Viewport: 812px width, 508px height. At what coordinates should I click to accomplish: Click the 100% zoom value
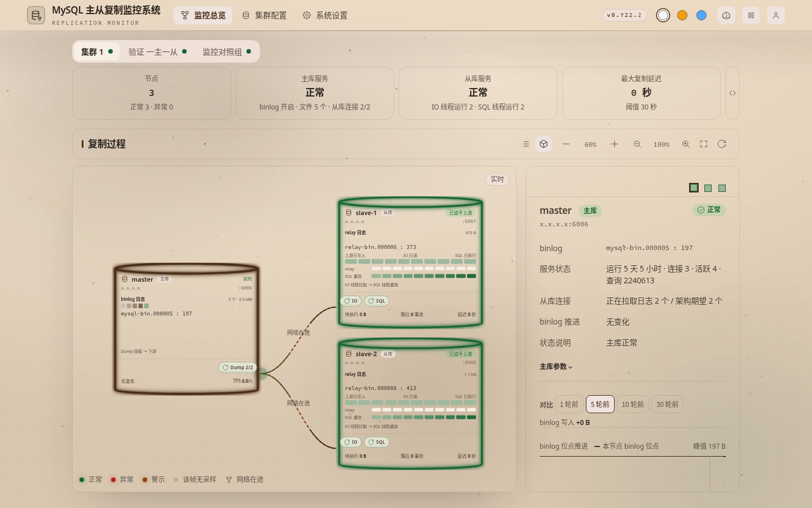click(x=661, y=144)
